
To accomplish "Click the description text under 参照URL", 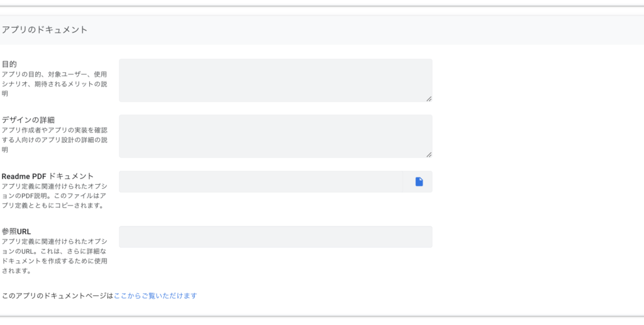I will pyautogui.click(x=54, y=256).
